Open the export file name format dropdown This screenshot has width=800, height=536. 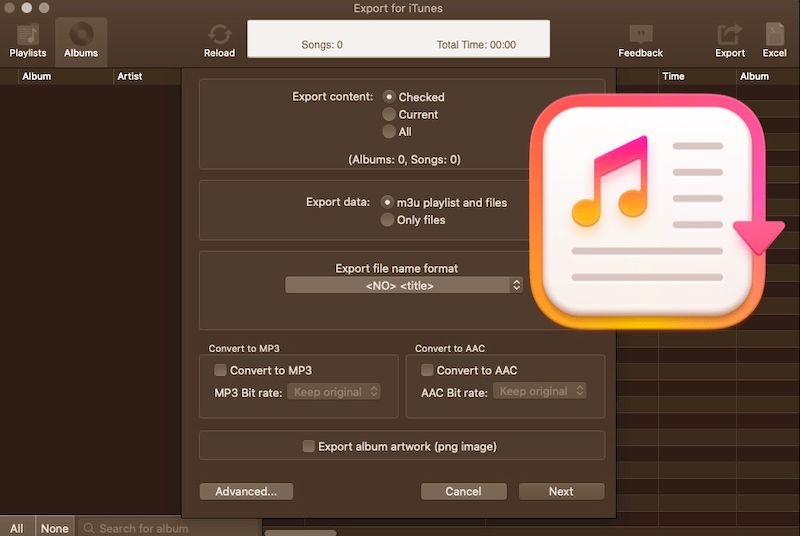pos(404,285)
